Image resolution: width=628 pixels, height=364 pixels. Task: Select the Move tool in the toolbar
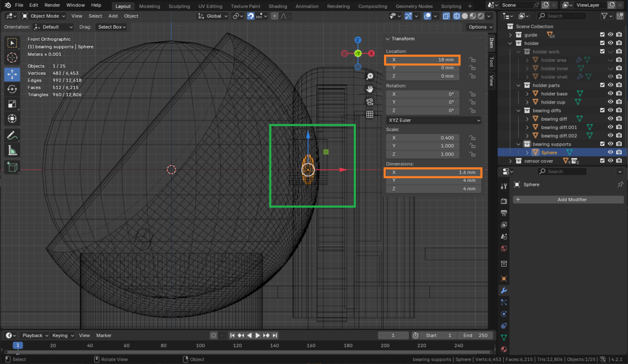tap(13, 74)
